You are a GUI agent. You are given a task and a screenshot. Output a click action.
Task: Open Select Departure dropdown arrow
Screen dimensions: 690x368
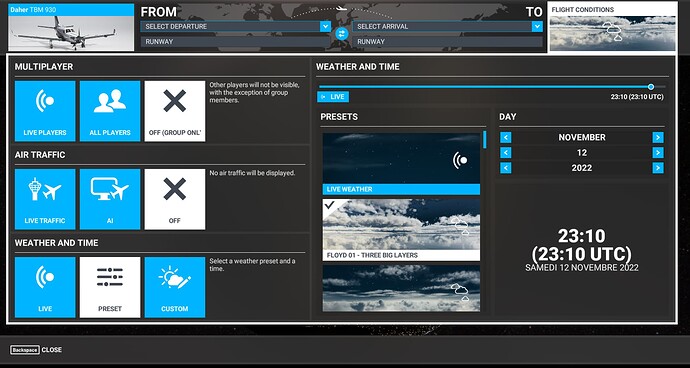[325, 26]
